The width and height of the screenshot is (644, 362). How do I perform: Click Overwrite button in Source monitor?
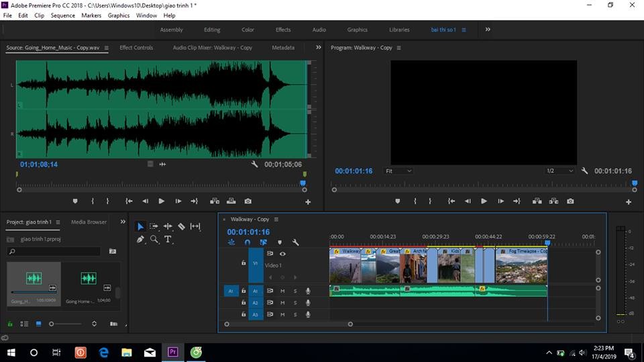pos(231,201)
